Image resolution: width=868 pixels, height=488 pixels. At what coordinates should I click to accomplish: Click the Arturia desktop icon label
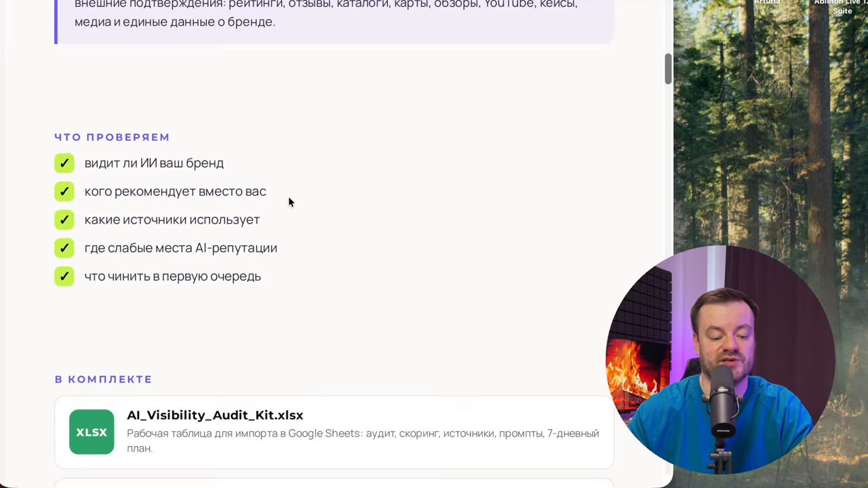[767, 3]
